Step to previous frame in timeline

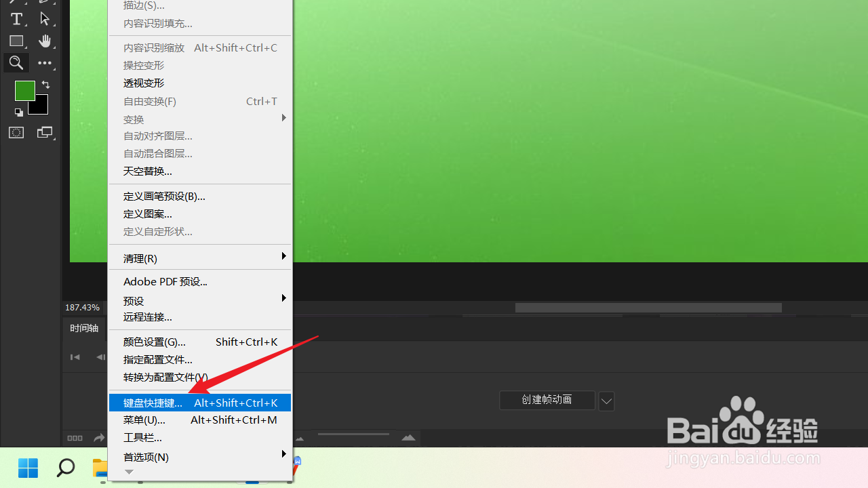click(x=100, y=357)
